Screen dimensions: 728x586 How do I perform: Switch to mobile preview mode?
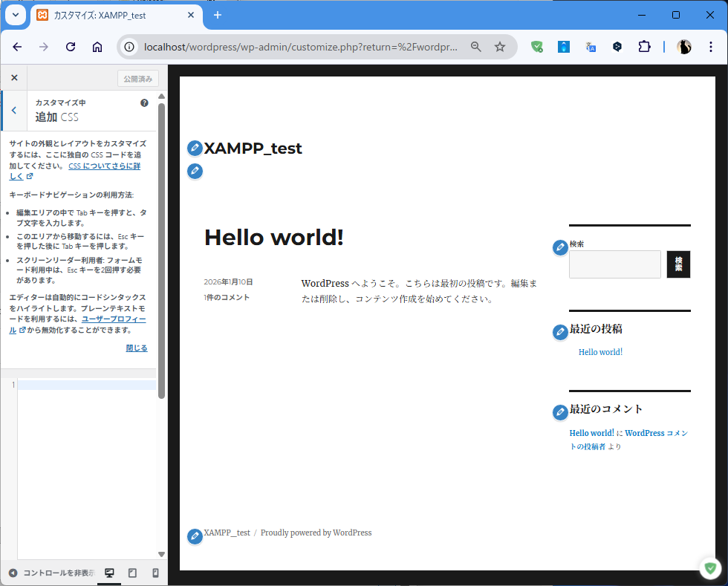coord(155,573)
